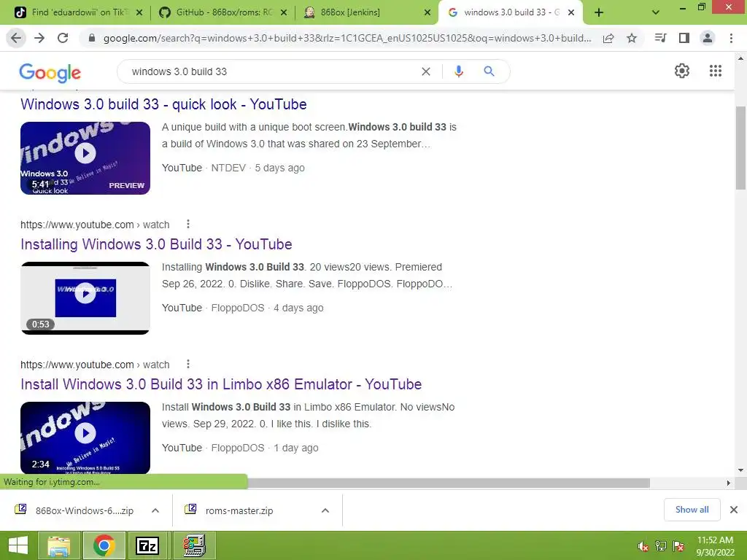The height and width of the screenshot is (560, 747).
Task: Play the 2:34 Limbo emulator video thumbnail
Action: (x=85, y=438)
